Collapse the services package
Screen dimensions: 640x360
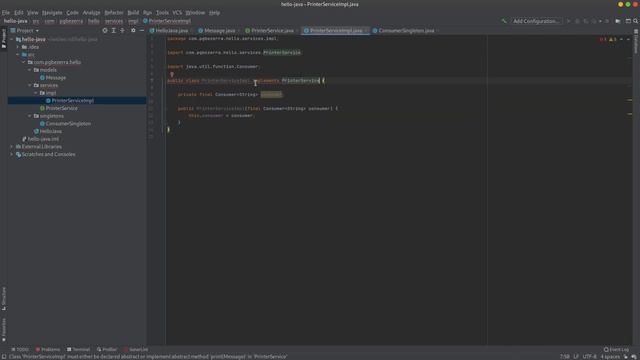(30, 85)
